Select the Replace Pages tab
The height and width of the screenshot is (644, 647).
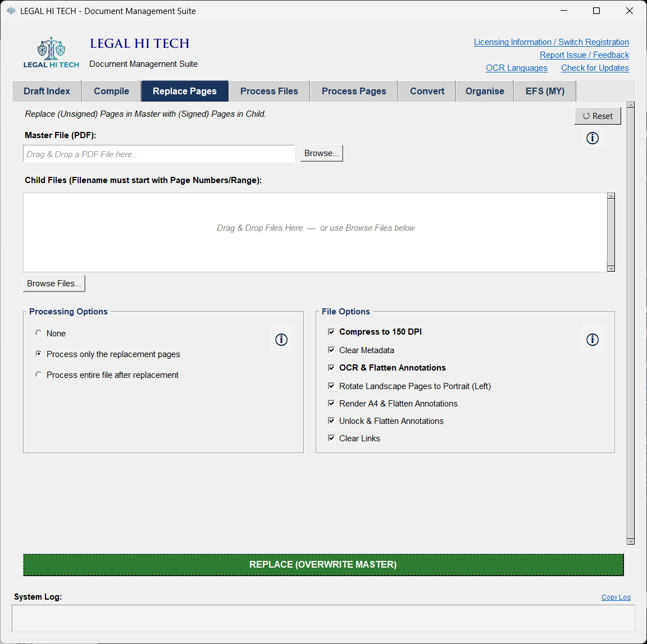[x=184, y=91]
